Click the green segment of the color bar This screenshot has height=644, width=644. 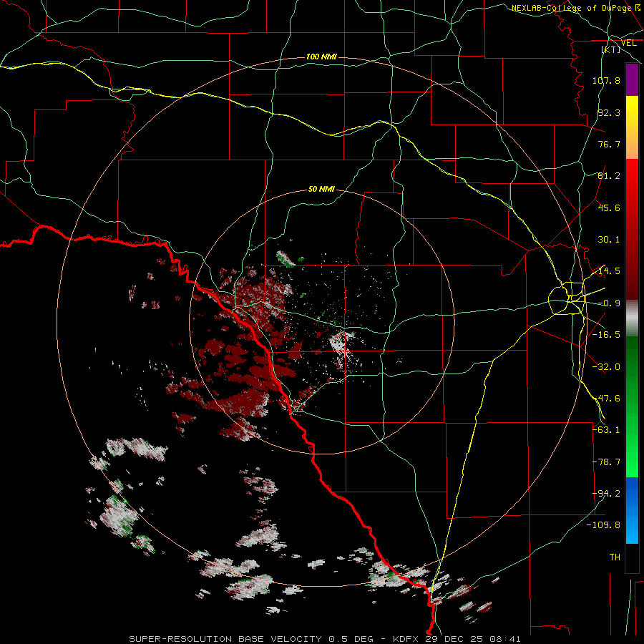pyautogui.click(x=632, y=406)
